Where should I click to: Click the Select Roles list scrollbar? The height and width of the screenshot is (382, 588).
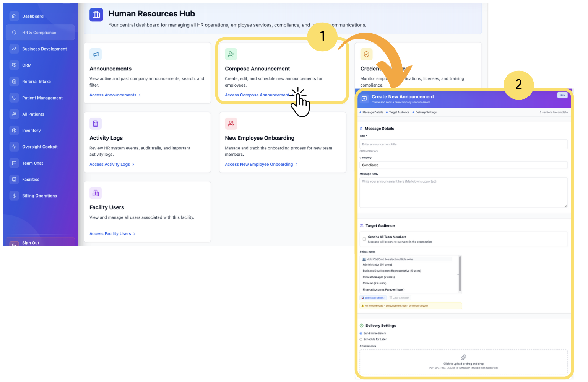[460, 274]
